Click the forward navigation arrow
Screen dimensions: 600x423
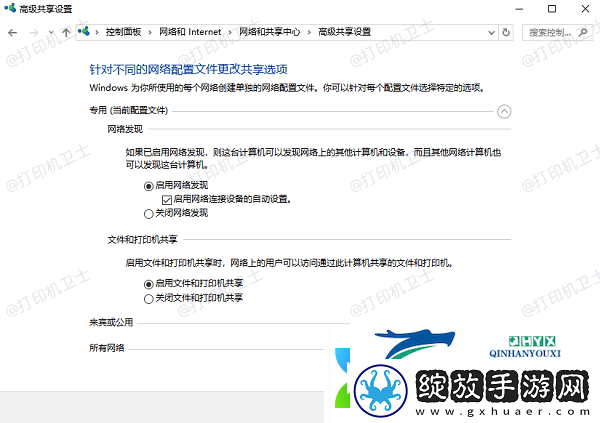tap(34, 33)
